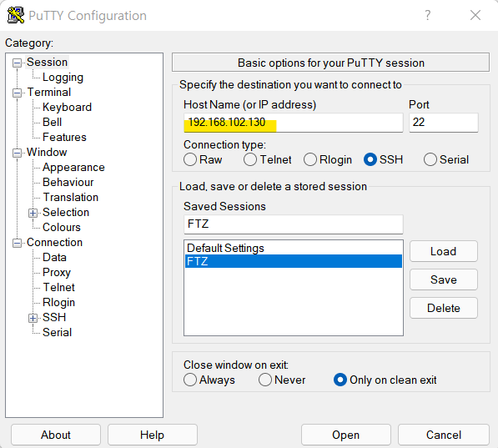Open the Appearance category
The image size is (498, 448).
73,168
